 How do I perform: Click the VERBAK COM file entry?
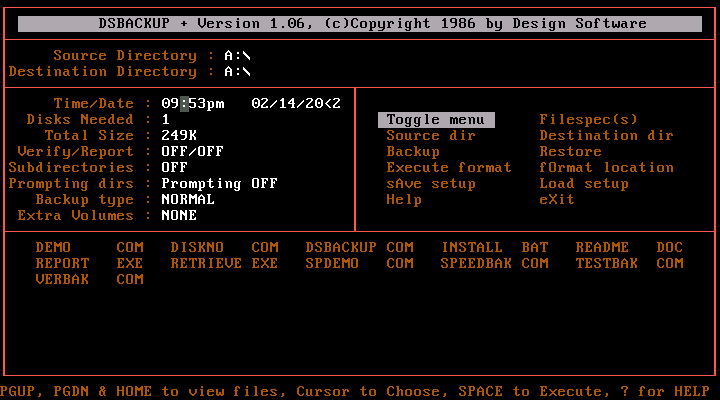tap(90, 280)
